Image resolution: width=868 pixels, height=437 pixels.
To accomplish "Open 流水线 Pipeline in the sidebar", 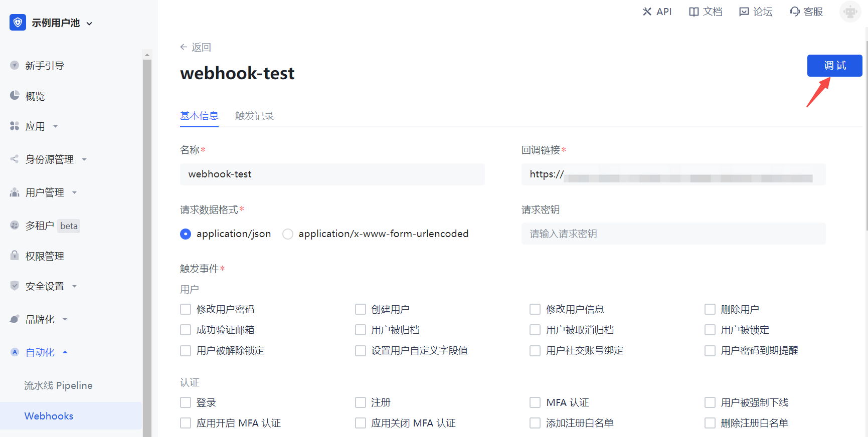I will coord(58,385).
